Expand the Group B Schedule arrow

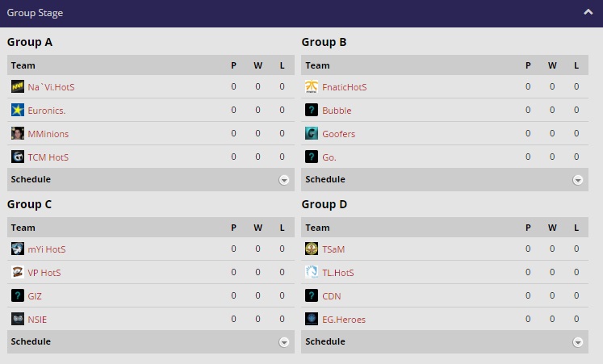pyautogui.click(x=578, y=180)
